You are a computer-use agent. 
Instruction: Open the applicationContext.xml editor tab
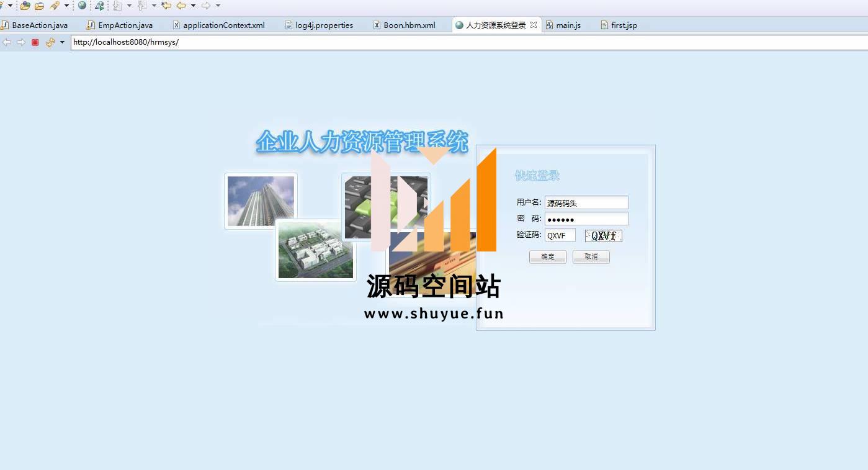pyautogui.click(x=223, y=25)
